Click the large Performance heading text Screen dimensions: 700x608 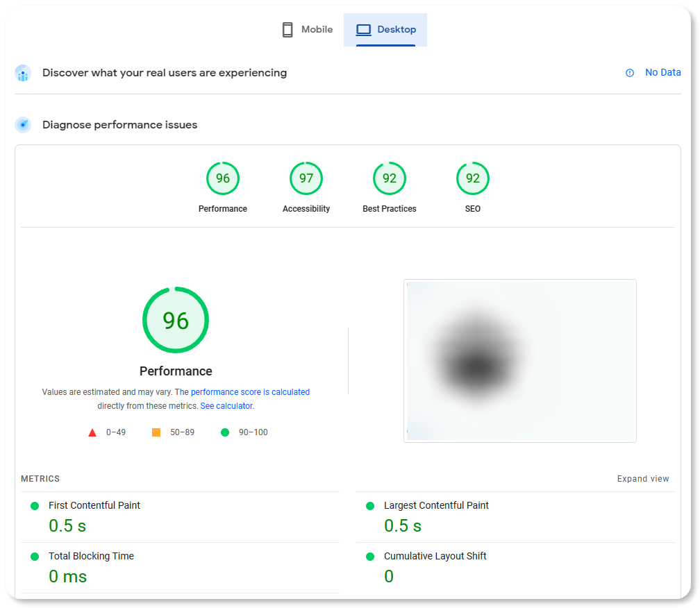(x=176, y=371)
